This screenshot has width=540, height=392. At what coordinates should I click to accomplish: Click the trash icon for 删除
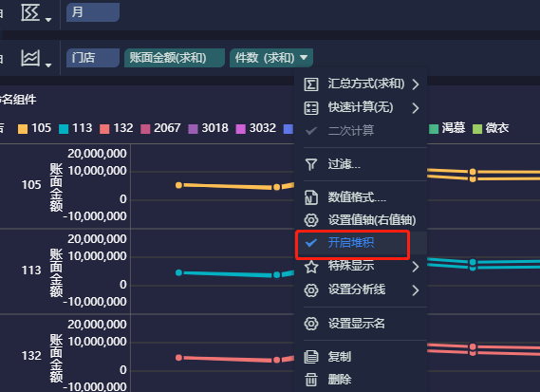click(x=311, y=380)
